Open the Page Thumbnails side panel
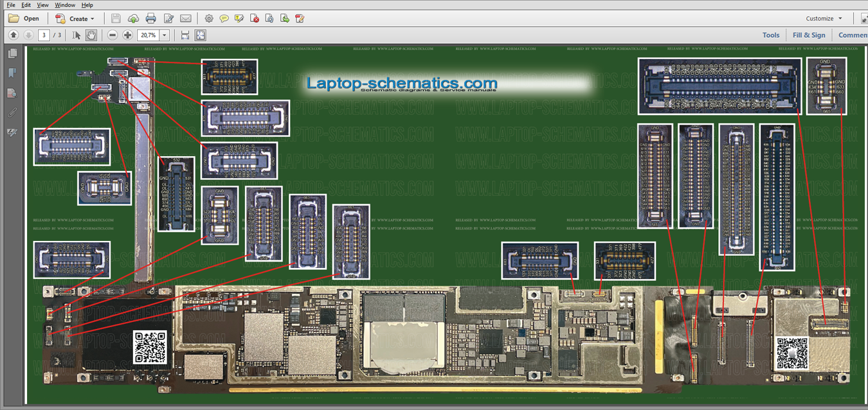The height and width of the screenshot is (410, 868). (x=12, y=54)
